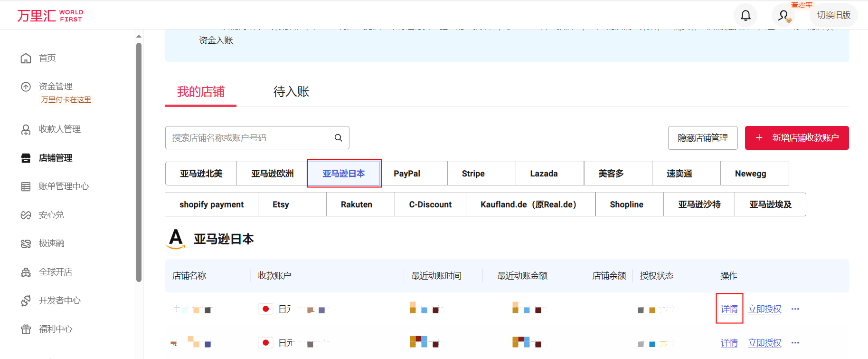
Task: Open 详情 for the second store row
Action: coord(729,342)
